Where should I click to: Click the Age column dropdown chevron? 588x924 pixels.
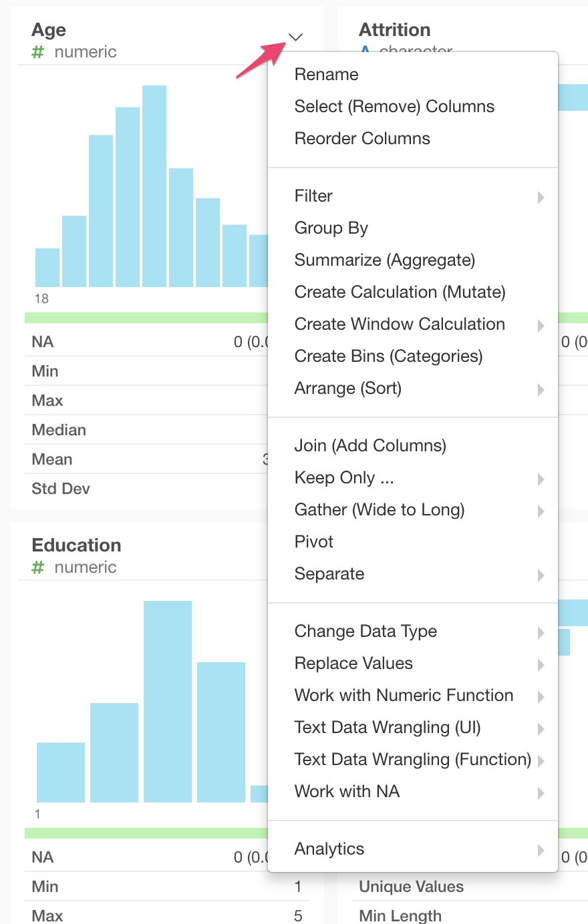(x=295, y=37)
